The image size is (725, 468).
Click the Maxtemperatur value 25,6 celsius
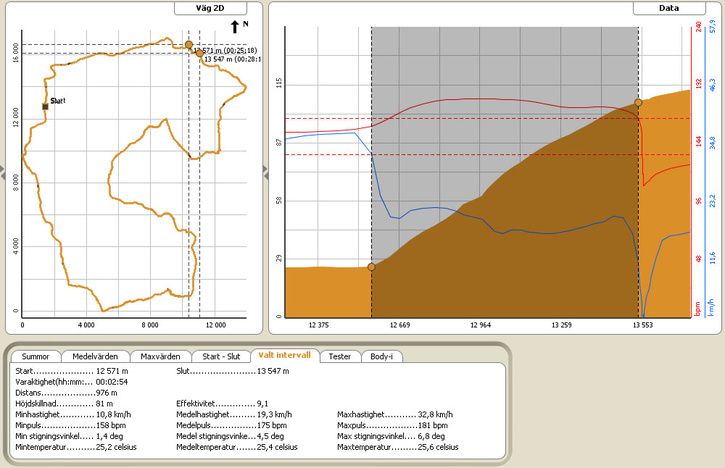[438, 447]
